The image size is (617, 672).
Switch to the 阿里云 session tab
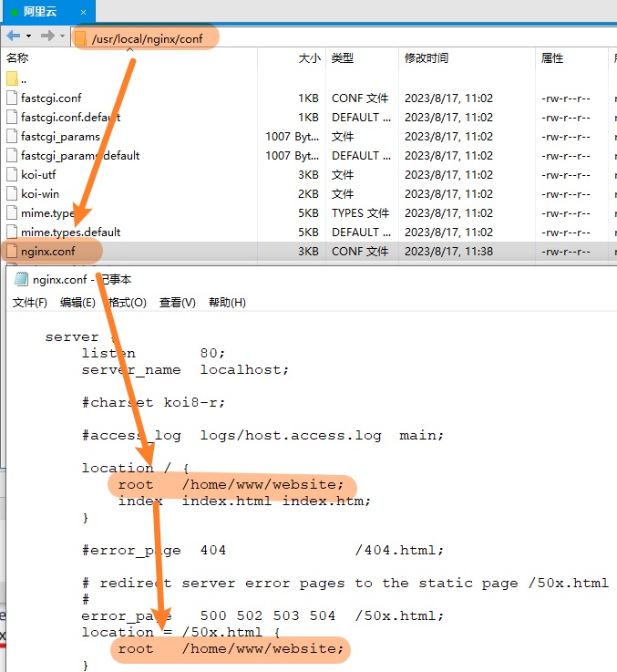coord(42,12)
